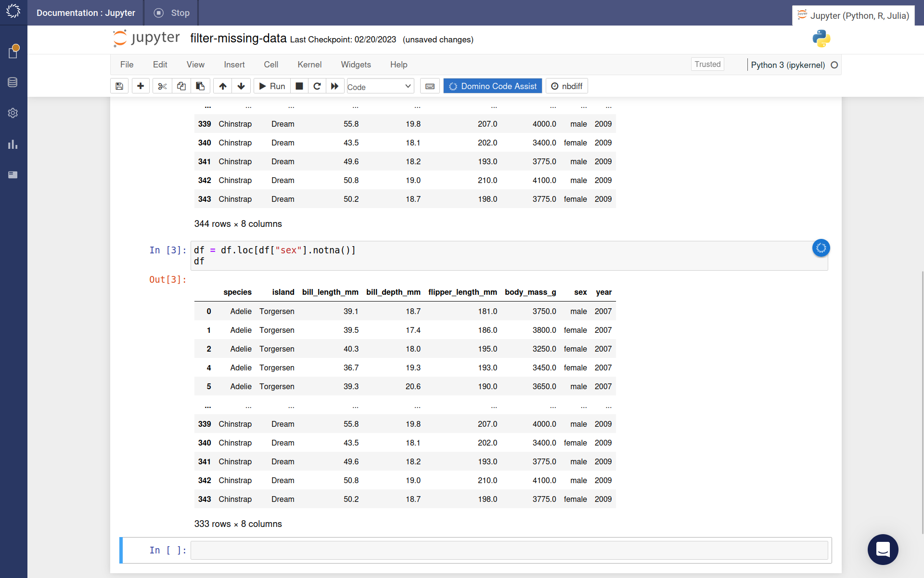The width and height of the screenshot is (924, 578).
Task: Open the Kernel menu
Action: click(309, 65)
